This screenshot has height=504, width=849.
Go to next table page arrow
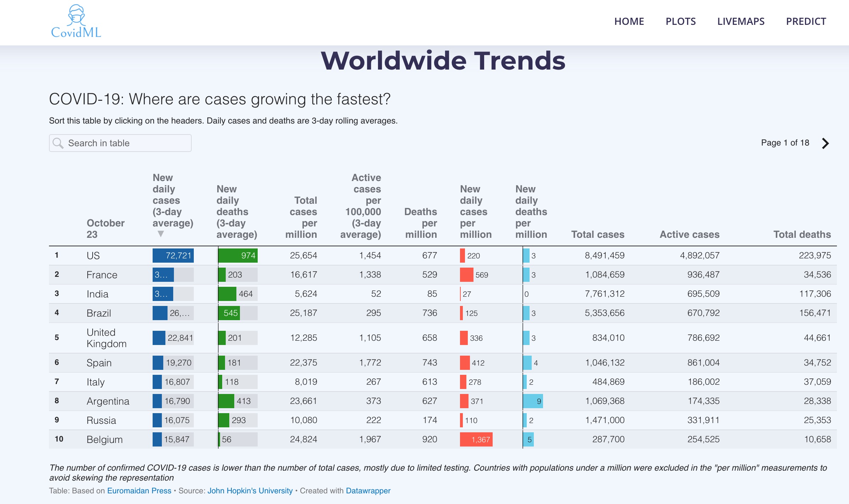[x=826, y=143]
